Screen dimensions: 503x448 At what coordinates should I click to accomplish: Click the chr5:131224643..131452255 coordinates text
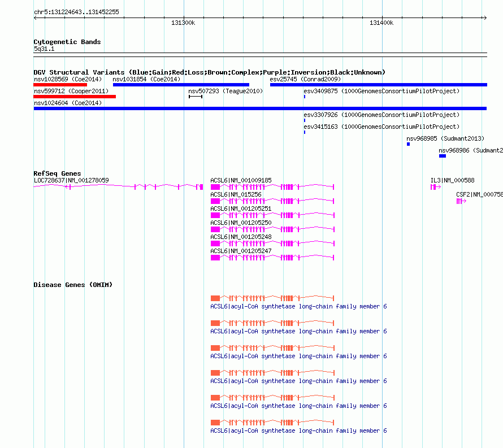coord(76,12)
